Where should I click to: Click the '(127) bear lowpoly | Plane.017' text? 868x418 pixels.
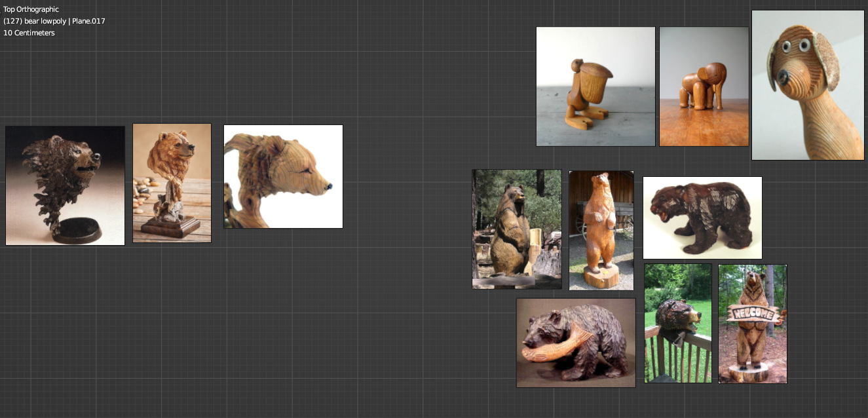click(x=54, y=21)
